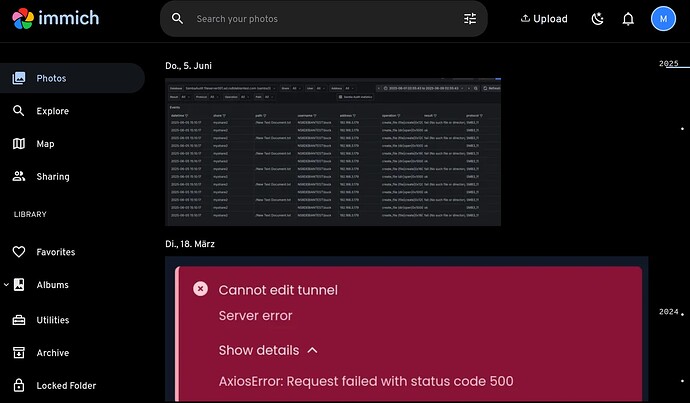Open the notifications bell
The height and width of the screenshot is (403, 690).
click(x=628, y=19)
